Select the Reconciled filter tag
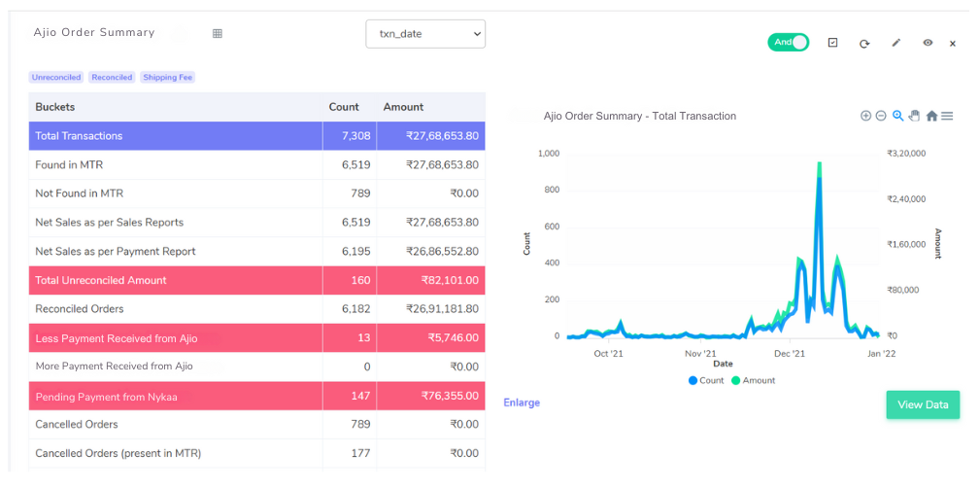This screenshot has width=980, height=490. [112, 78]
